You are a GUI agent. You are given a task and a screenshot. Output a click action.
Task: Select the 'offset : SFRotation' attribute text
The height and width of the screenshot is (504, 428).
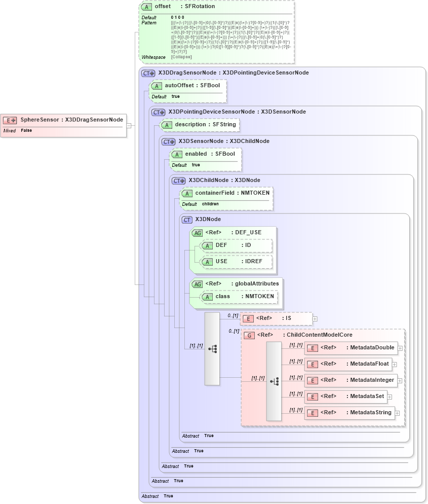point(185,6)
